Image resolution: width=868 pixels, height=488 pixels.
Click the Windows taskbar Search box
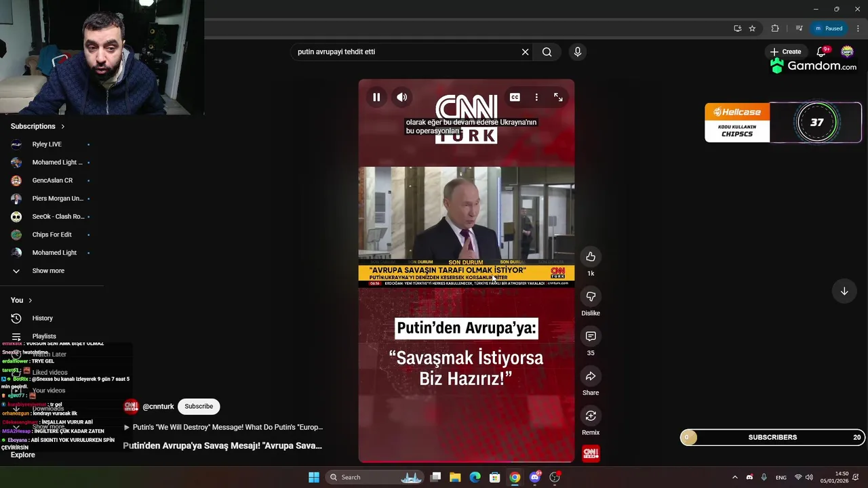[374, 477]
